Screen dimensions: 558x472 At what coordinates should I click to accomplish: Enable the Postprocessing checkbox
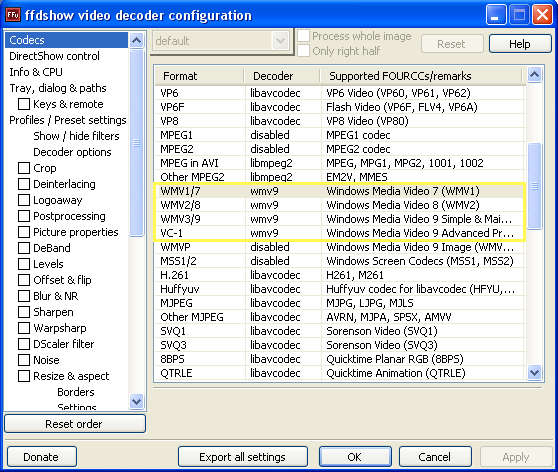click(x=24, y=216)
